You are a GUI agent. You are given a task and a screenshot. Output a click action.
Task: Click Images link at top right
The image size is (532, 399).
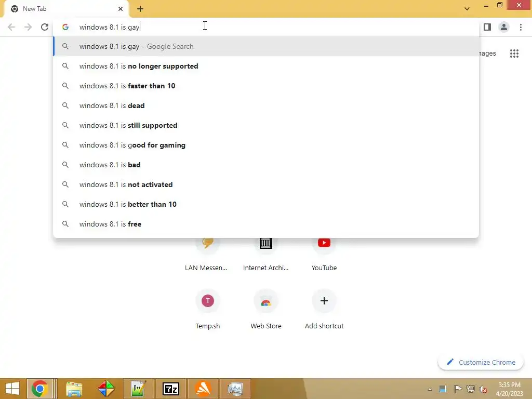pos(487,54)
